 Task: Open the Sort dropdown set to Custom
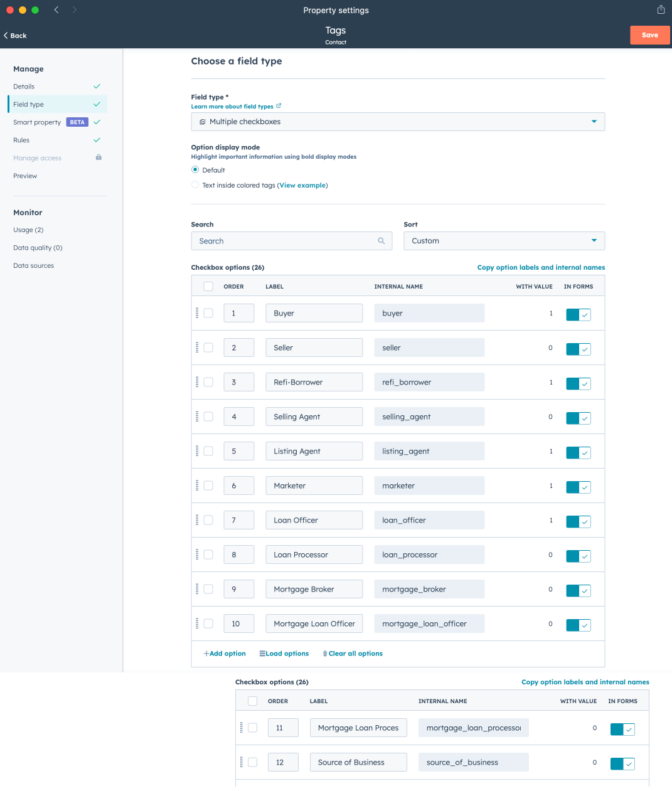504,241
